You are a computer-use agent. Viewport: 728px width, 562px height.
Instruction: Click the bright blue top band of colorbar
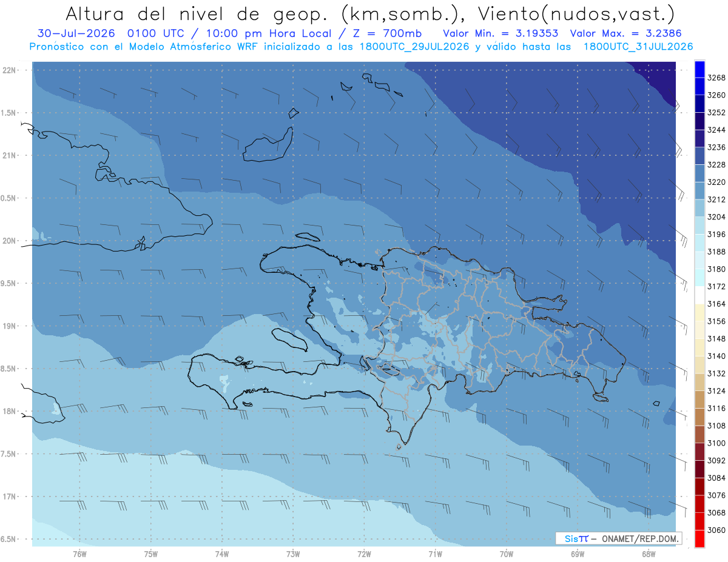(699, 69)
